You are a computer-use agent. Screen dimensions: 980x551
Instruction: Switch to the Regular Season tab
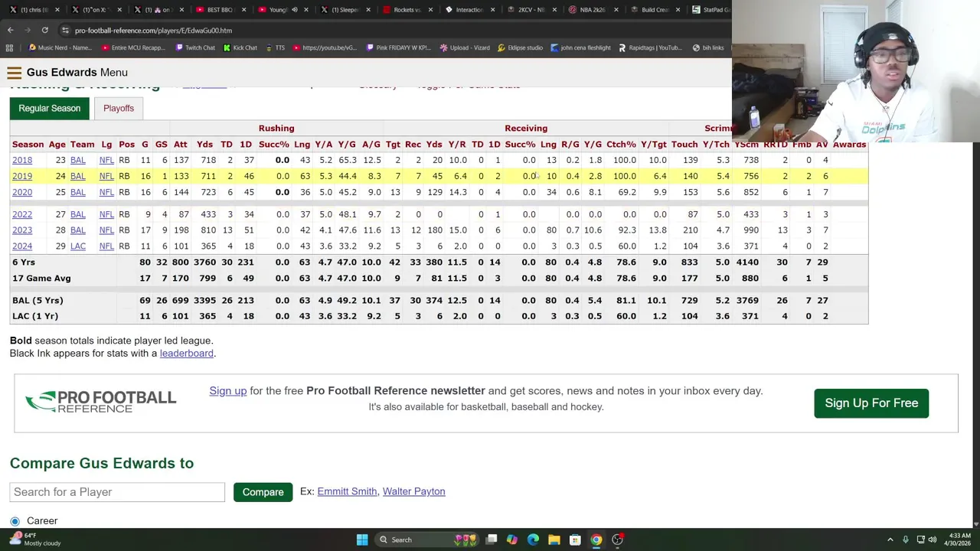49,108
